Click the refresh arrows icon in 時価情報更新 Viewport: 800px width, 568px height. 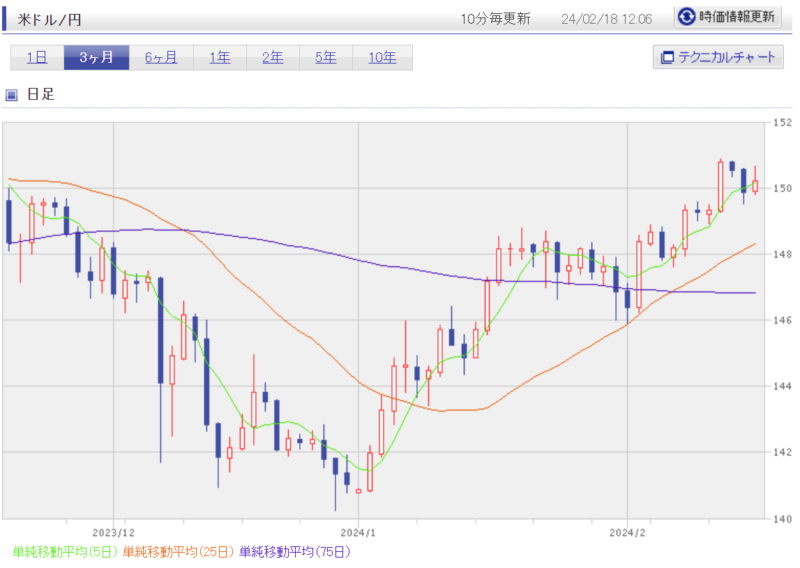click(x=686, y=17)
